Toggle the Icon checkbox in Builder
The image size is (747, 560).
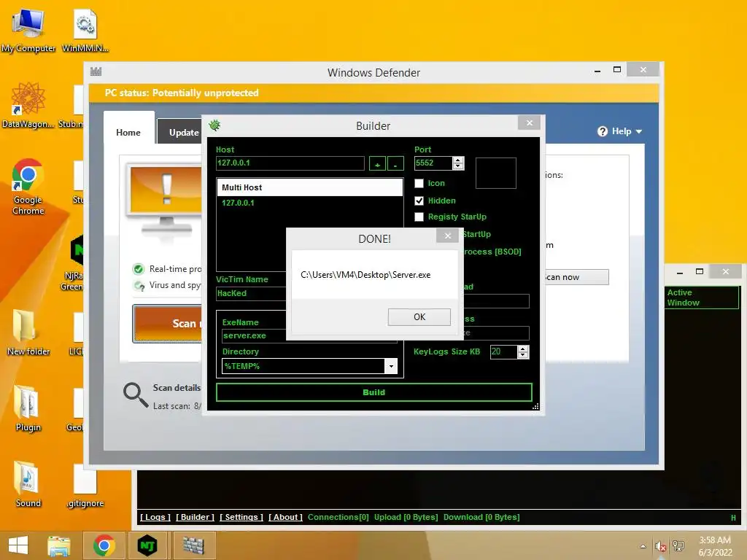point(419,183)
